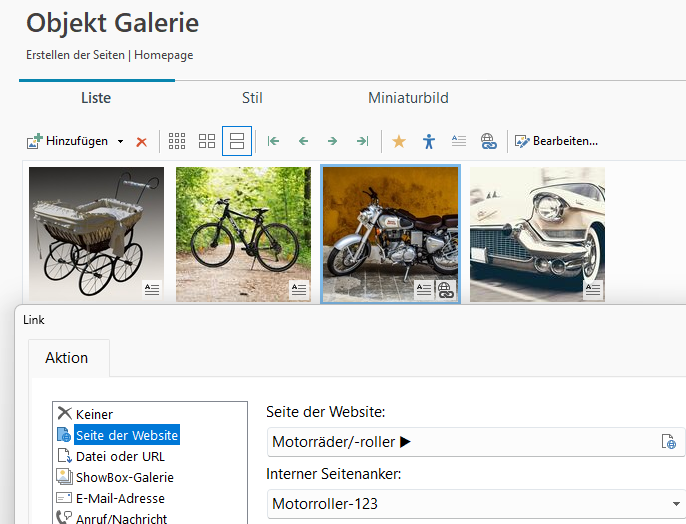Screen dimensions: 686x524
Task: Move image to last position arrow
Action: pyautogui.click(x=362, y=141)
